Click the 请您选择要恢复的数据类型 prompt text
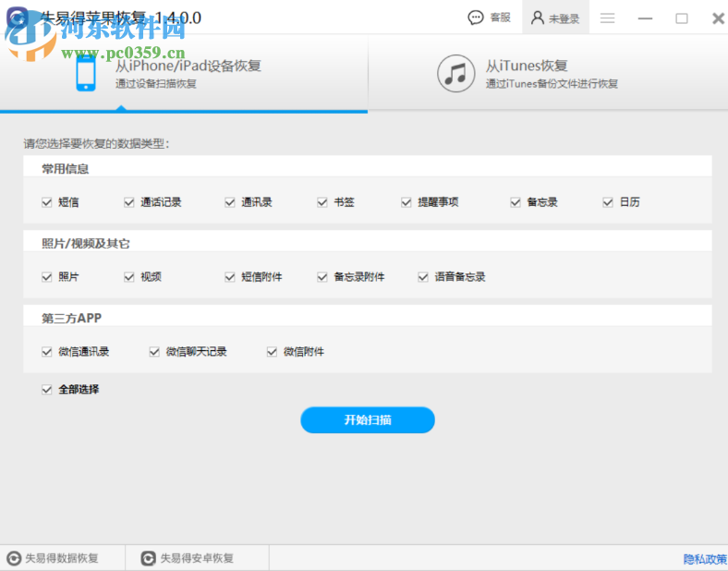 [97, 144]
